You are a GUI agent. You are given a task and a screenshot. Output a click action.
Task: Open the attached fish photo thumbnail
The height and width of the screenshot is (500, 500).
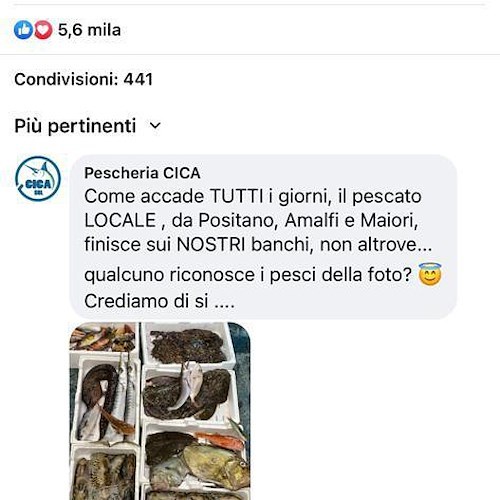coord(160,411)
